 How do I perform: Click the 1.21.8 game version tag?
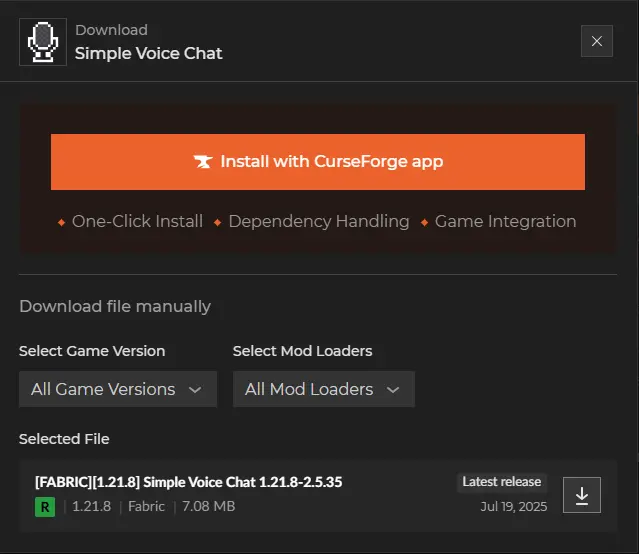[91, 507]
